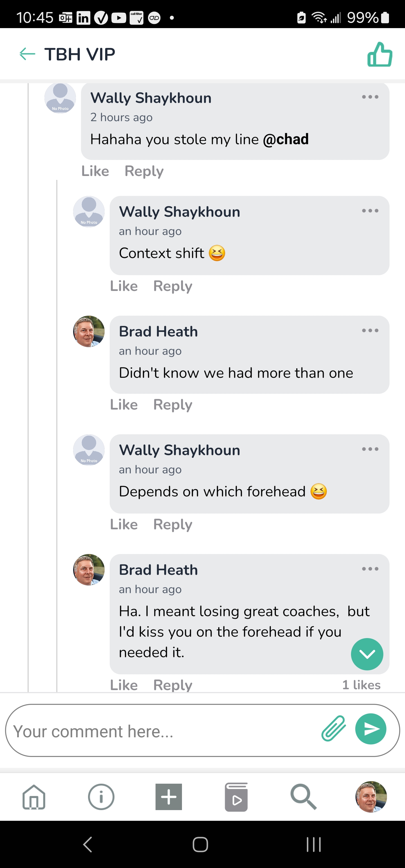Open profile avatar in bottom navigation
Image resolution: width=405 pixels, height=868 pixels.
coord(371,797)
